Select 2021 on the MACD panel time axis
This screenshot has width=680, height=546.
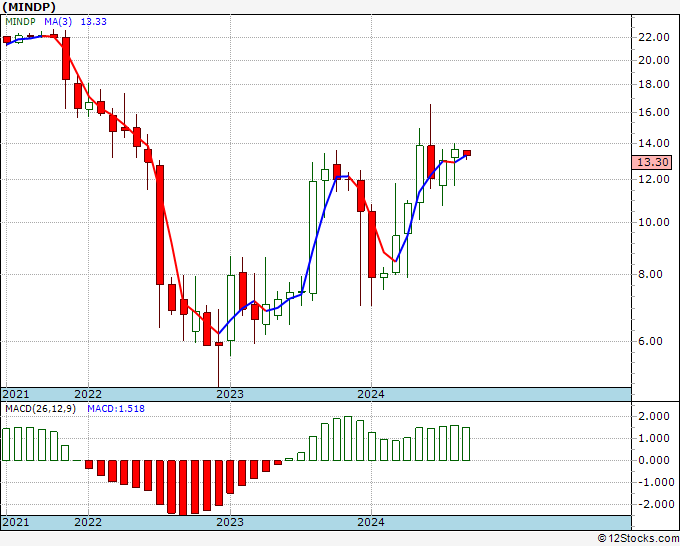pyautogui.click(x=16, y=522)
